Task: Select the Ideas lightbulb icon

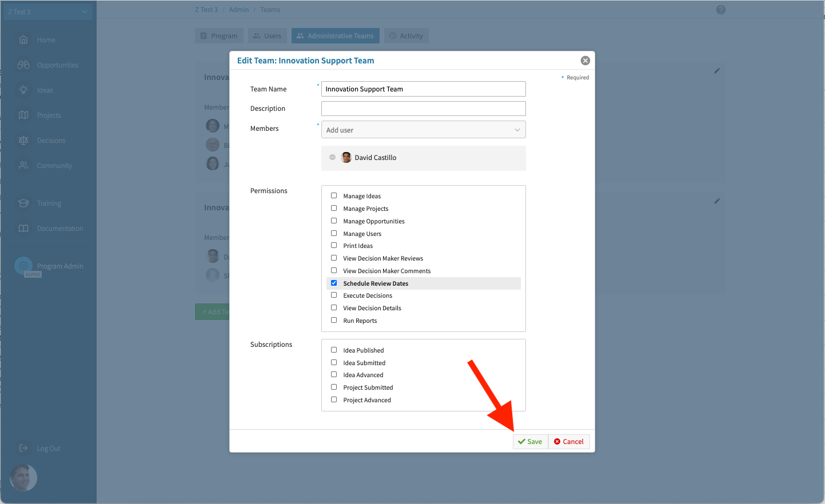Action: pos(23,90)
